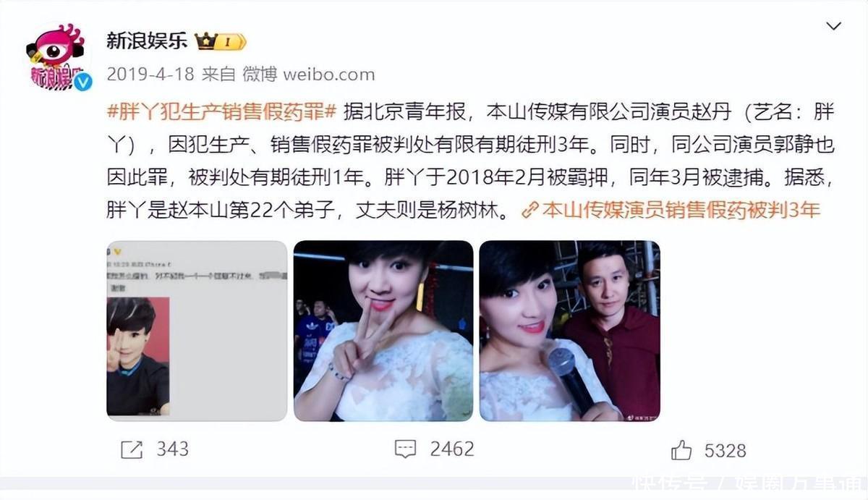868x500 pixels.
Task: Click the repost share icon
Action: tap(132, 449)
